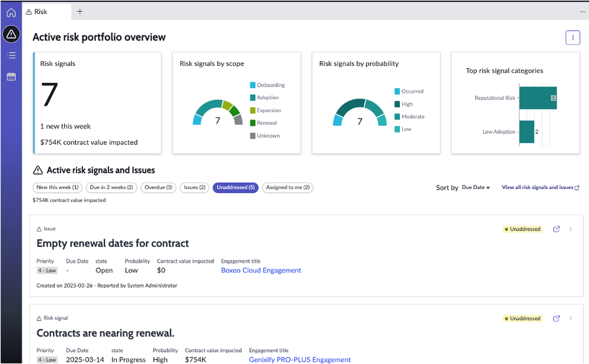Viewport: 589px width, 364px height.
Task: Click the kebab menu on the Empty renewal dates card
Action: click(571, 229)
